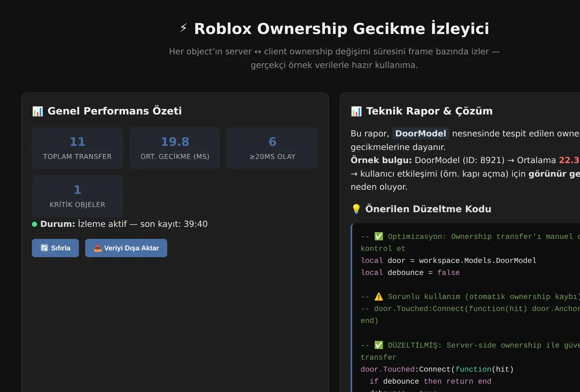Click the code line 'local debounce = false'
The image size is (580, 392).
410,273
